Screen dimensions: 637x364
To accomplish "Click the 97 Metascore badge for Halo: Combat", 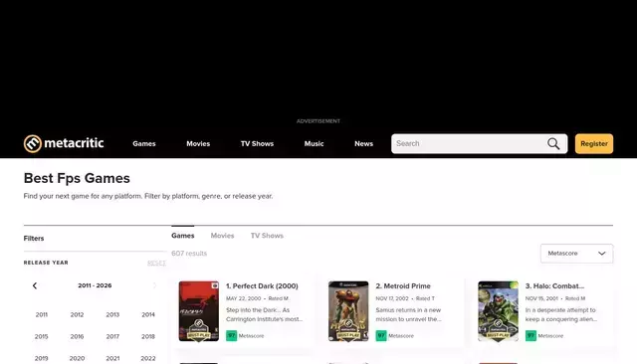I will pos(531,335).
